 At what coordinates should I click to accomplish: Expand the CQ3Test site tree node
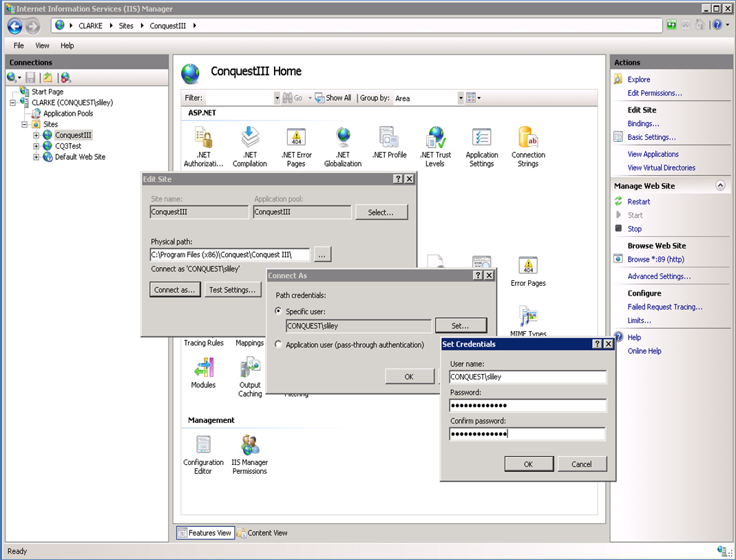36,146
